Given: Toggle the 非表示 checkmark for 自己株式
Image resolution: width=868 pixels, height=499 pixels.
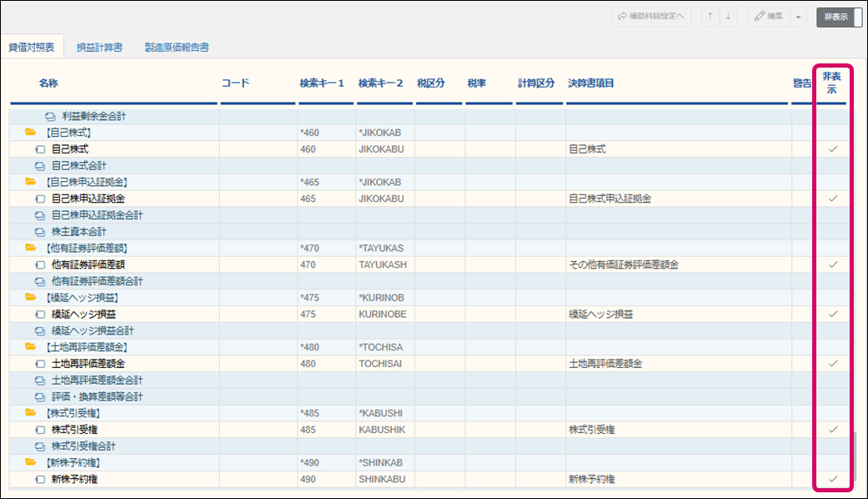Looking at the screenshot, I should pos(832,149).
